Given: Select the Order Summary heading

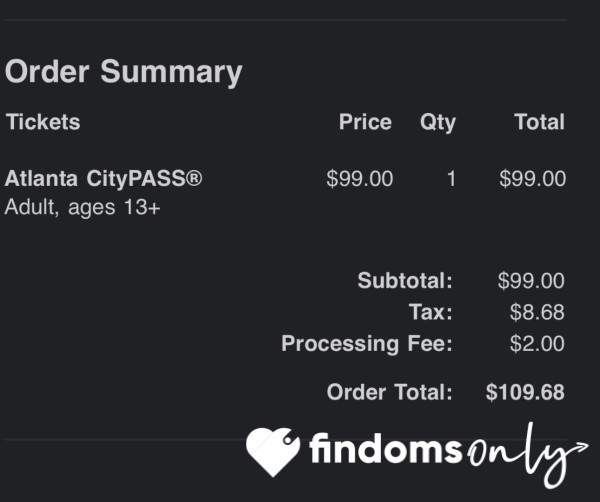Looking at the screenshot, I should 123,72.
